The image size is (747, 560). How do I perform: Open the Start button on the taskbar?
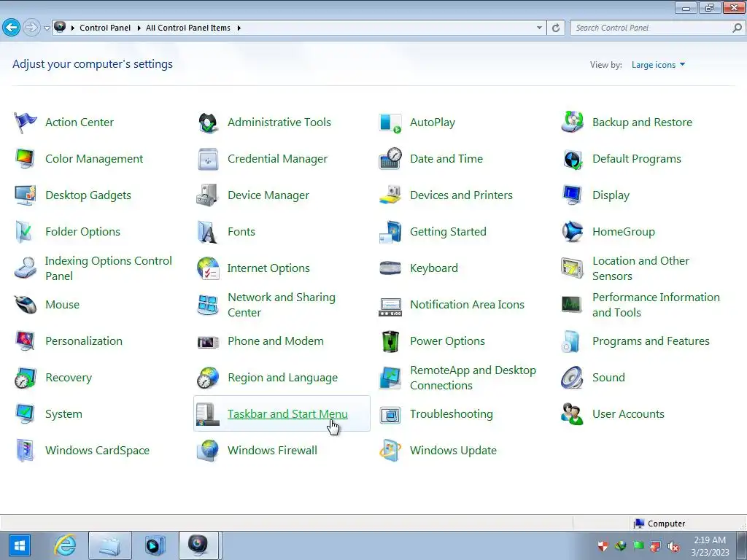point(20,545)
